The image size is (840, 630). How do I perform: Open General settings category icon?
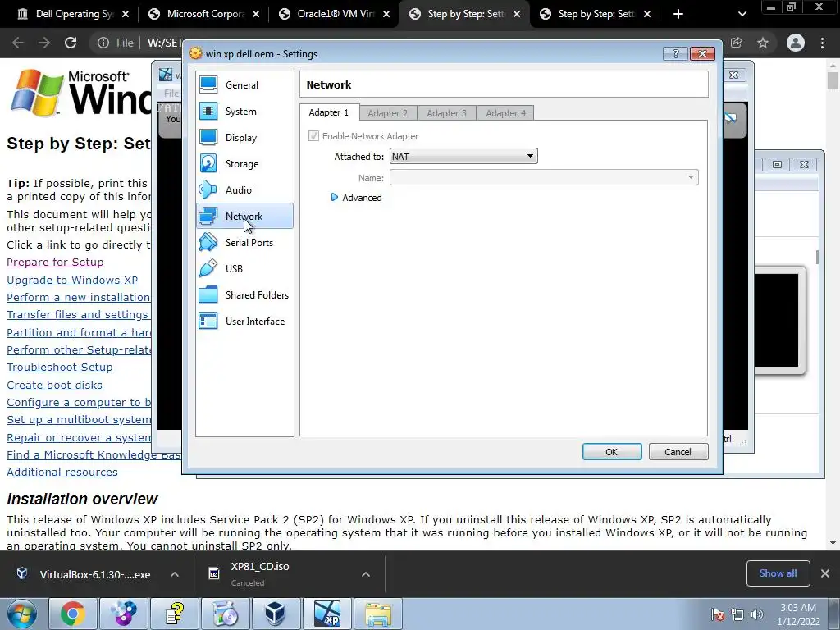pyautogui.click(x=208, y=84)
